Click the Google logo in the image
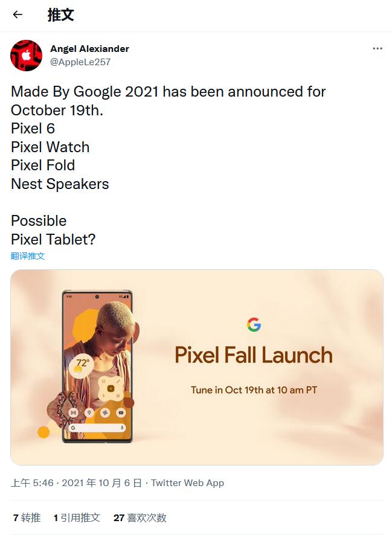 click(254, 325)
